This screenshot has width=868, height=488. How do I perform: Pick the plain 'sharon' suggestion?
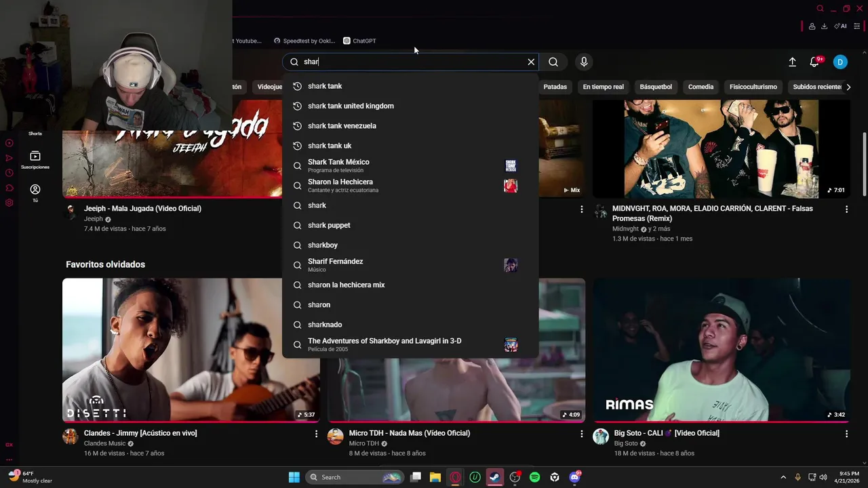click(x=410, y=305)
